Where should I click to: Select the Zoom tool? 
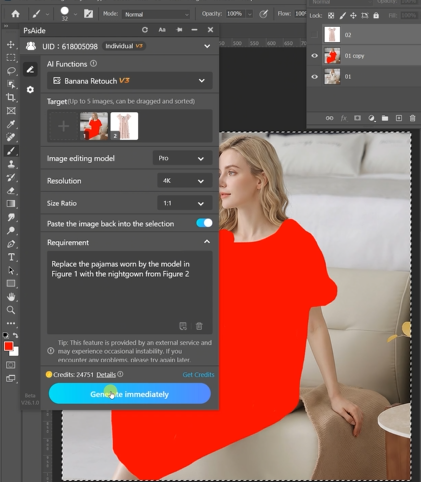[11, 310]
